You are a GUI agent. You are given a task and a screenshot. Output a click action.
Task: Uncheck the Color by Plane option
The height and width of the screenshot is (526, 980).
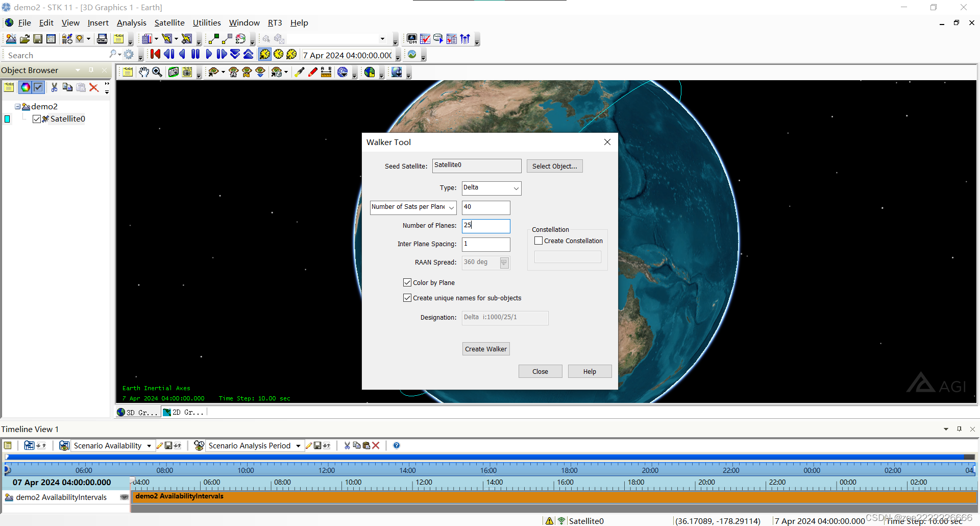(407, 282)
